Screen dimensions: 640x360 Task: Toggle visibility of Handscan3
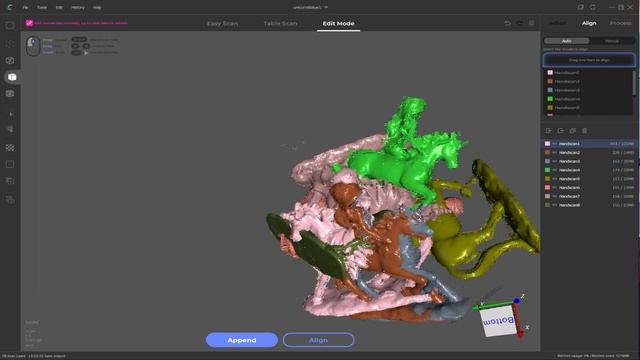(x=555, y=161)
